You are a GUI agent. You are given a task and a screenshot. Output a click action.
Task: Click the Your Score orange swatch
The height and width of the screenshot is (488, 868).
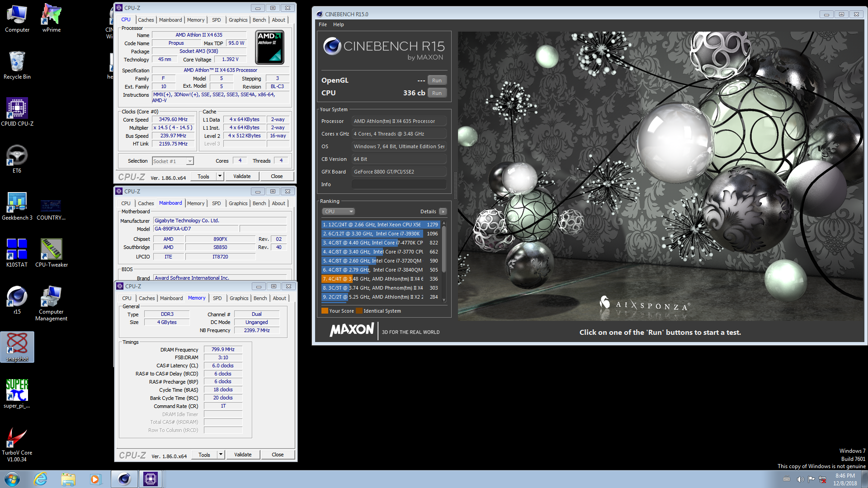tap(325, 311)
